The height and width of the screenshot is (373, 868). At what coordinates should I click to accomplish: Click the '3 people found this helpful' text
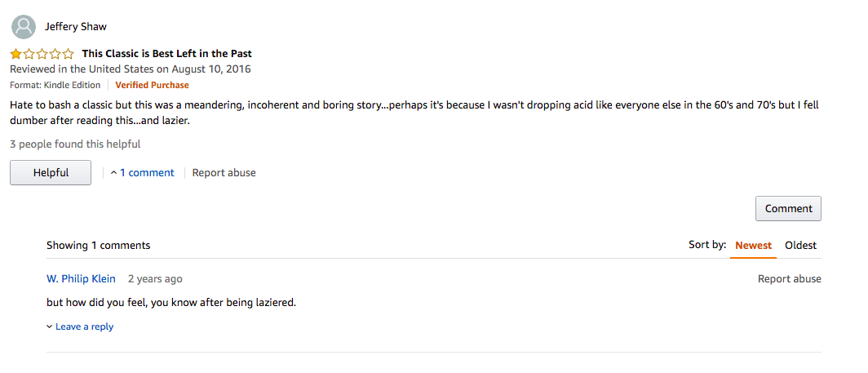(75, 144)
